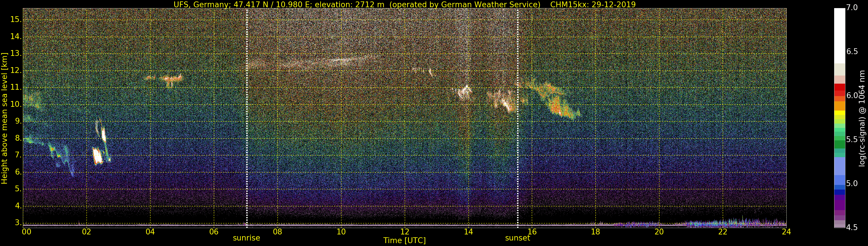The height and width of the screenshot is (246, 868).
Task: Click the 'log(rc-signal) @ 1064 nm' colorbar title
Action: pos(863,118)
